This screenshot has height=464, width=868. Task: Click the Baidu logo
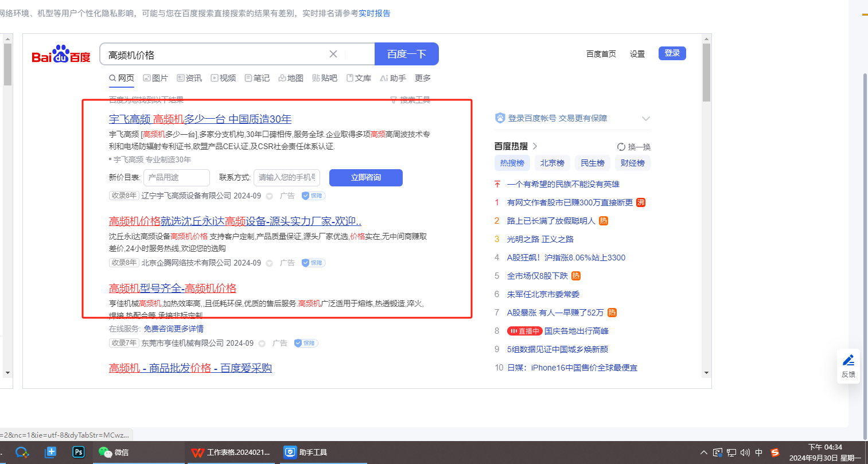point(61,55)
